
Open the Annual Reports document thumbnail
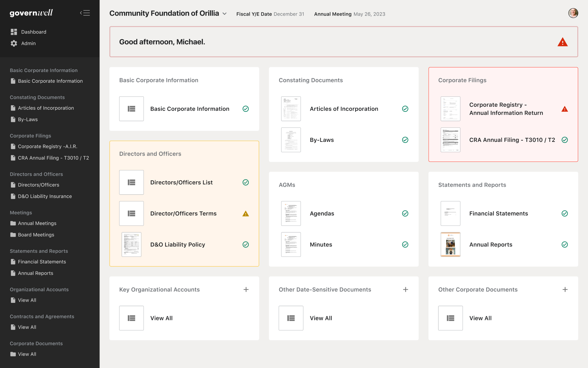(450, 245)
